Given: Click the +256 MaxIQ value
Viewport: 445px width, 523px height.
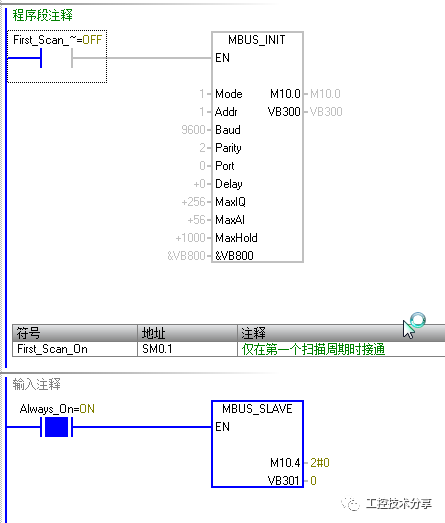Looking at the screenshot, I should (193, 202).
